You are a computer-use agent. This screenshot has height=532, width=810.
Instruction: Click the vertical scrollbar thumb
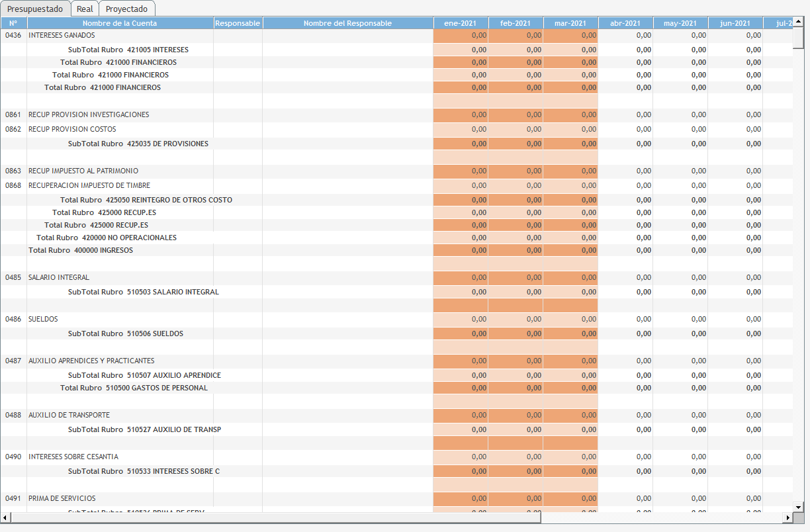pyautogui.click(x=799, y=37)
